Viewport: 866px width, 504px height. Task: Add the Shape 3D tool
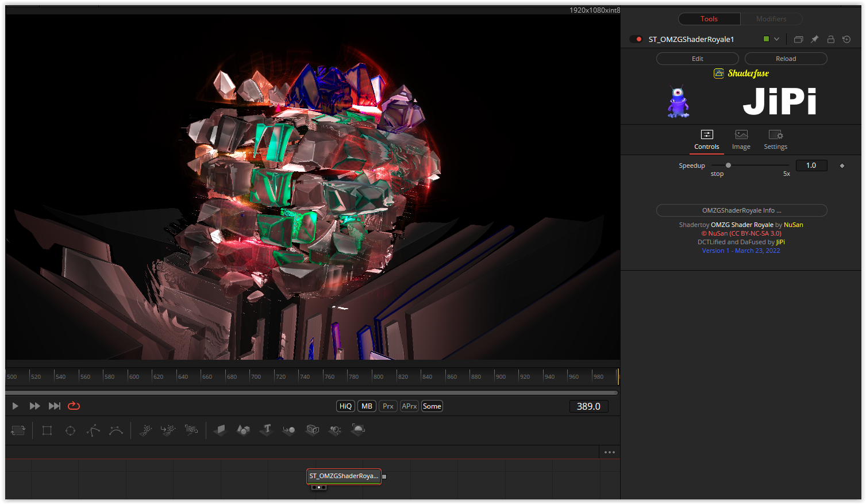(243, 430)
